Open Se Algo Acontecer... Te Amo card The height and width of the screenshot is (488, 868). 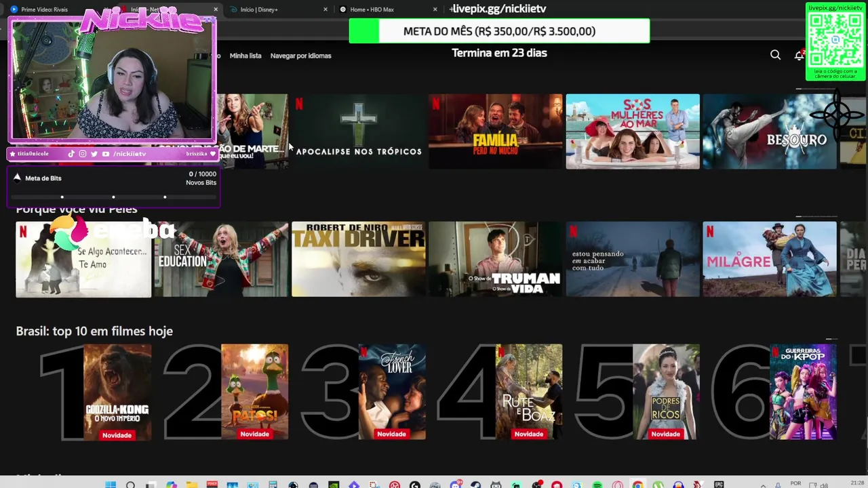(83, 260)
